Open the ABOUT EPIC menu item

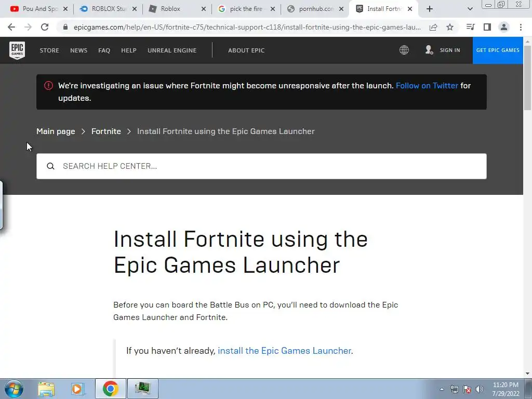point(246,50)
